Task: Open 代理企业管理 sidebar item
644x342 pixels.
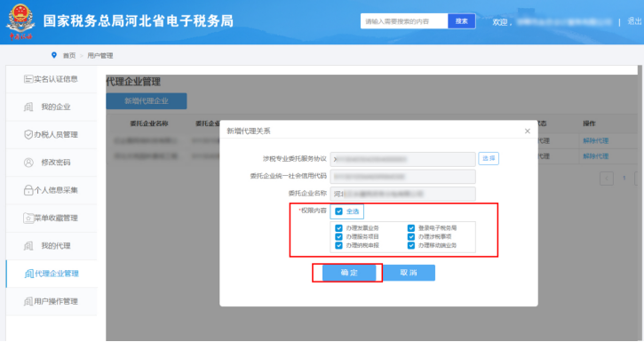Action: (x=52, y=274)
